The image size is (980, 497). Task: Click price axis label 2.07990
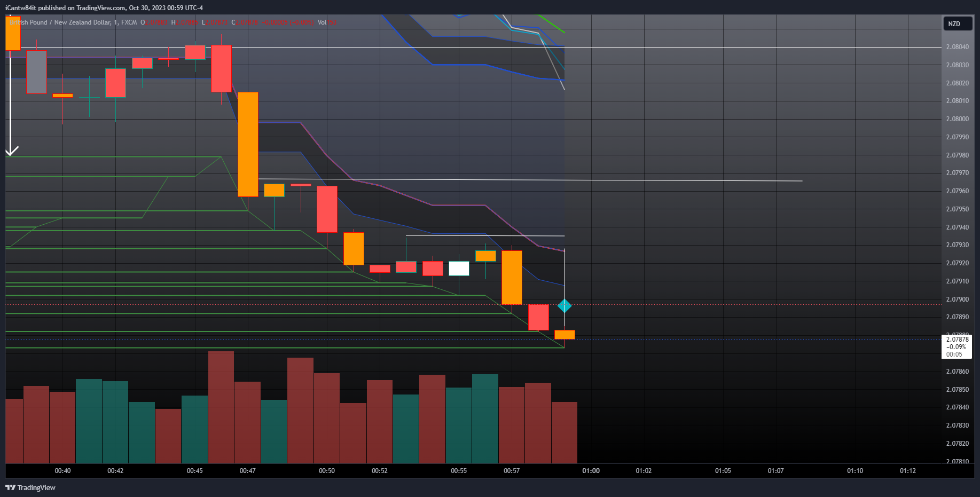tap(957, 137)
